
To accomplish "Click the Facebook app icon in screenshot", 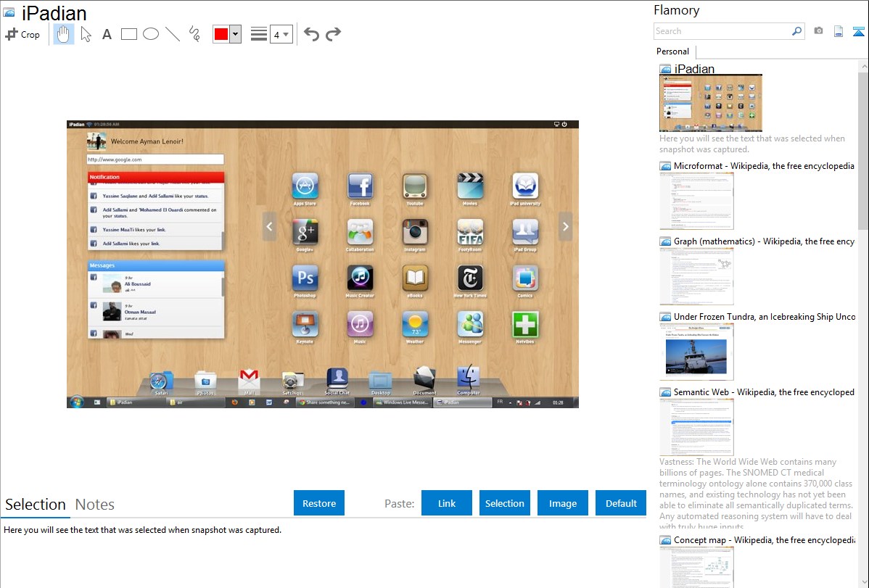I will [x=360, y=186].
